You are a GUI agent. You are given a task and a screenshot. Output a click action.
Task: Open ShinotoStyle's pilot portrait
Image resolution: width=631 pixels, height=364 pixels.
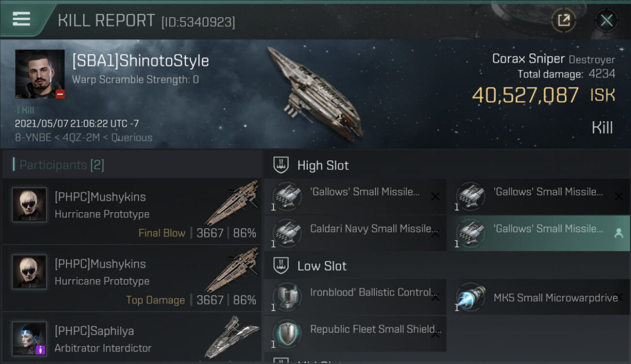click(x=40, y=74)
